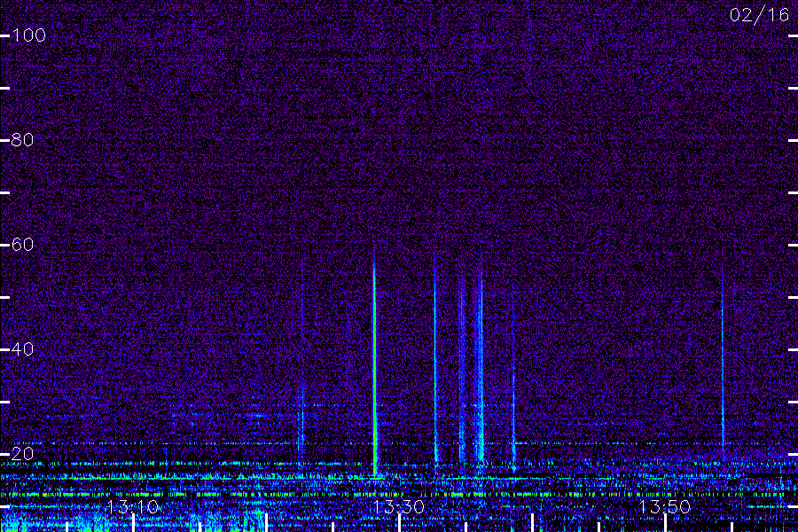Viewport: 798px width, 532px height.
Task: Click the 60 frequency axis label
Action: [x=22, y=245]
